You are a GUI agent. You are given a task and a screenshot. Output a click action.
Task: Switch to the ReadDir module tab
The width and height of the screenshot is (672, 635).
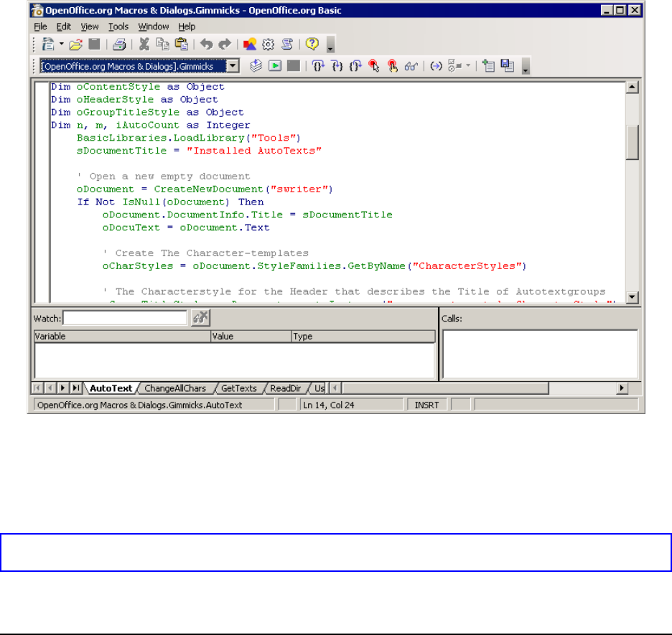pyautogui.click(x=286, y=388)
